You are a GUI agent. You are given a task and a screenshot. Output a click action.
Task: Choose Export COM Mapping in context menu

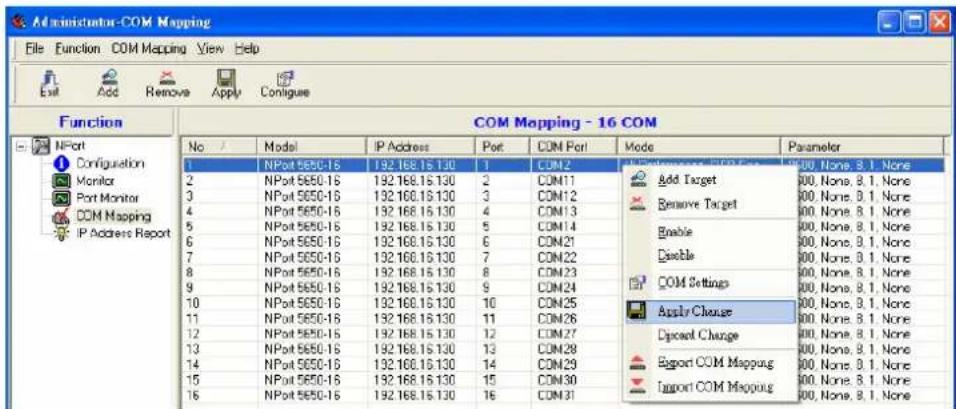point(711,363)
